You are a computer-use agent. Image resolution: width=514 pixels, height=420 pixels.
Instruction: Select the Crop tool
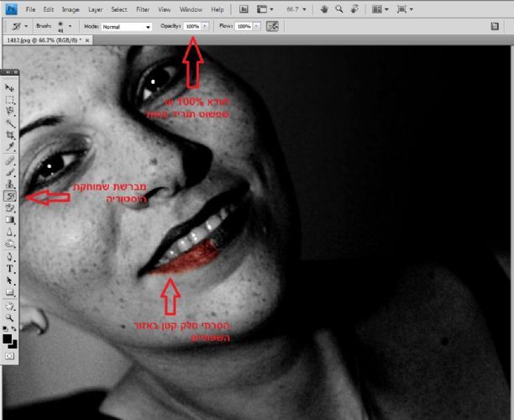10,134
